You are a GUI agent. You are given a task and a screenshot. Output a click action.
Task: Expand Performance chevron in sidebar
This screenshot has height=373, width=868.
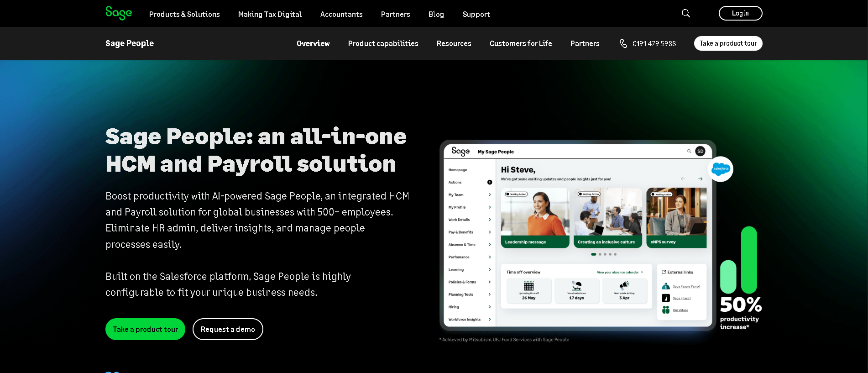(490, 257)
